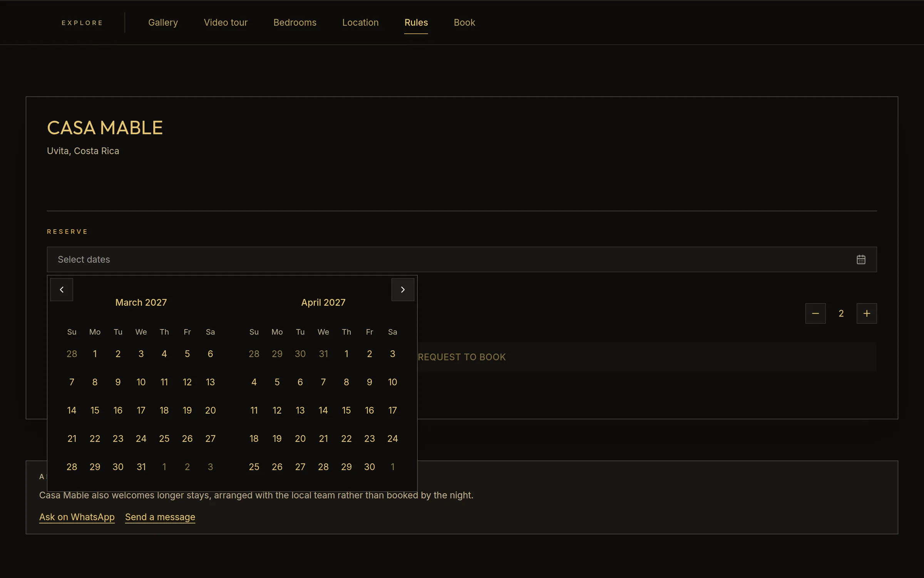This screenshot has height=578, width=924.
Task: Click the calendar icon in date field
Action: click(x=861, y=259)
